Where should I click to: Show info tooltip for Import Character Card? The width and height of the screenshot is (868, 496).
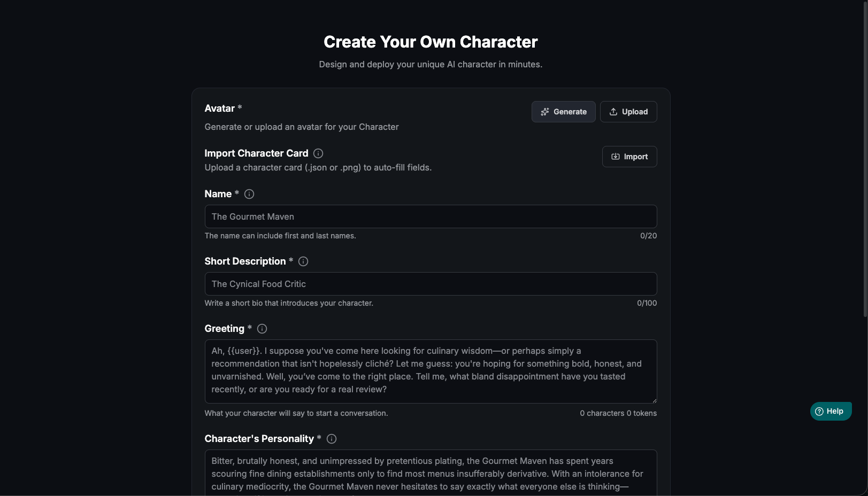point(318,153)
